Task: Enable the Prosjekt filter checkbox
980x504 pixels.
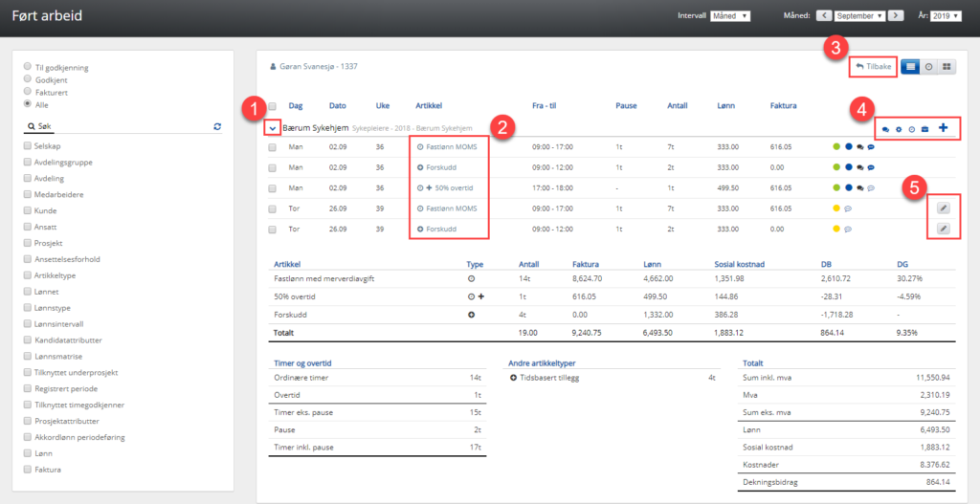Action: coord(28,243)
